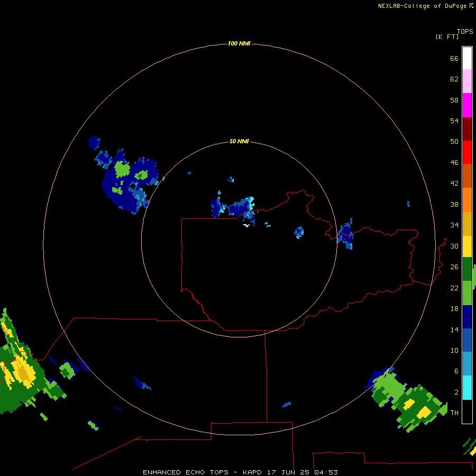This screenshot has width=476, height=476.
Task: Click the white swatch atop the tops legend
Action: pos(467,58)
